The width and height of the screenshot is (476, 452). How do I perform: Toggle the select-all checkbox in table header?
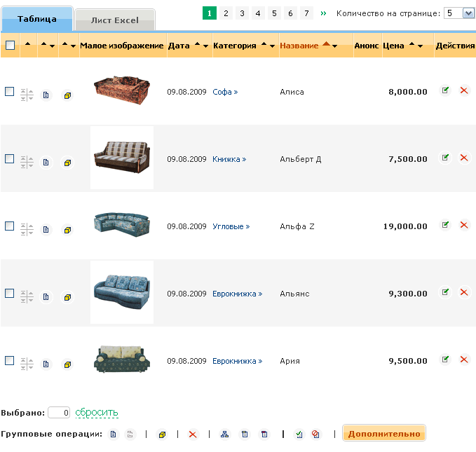point(10,46)
